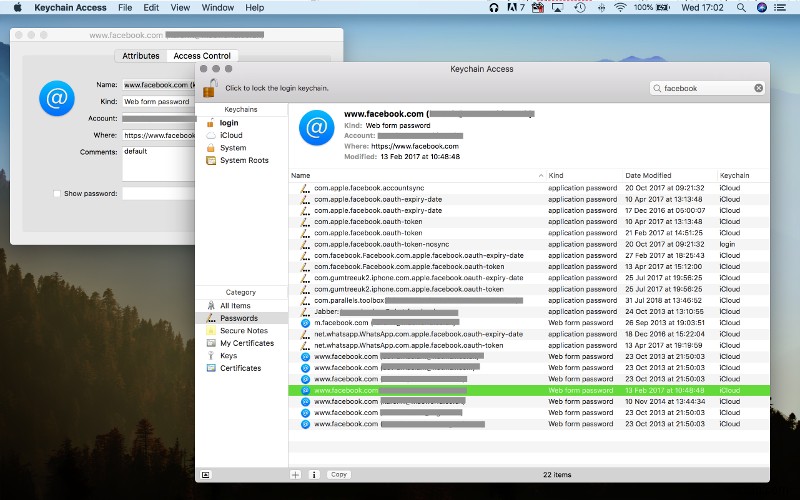Viewport: 800px width, 500px height.
Task: Open item info with the i button
Action: [314, 474]
